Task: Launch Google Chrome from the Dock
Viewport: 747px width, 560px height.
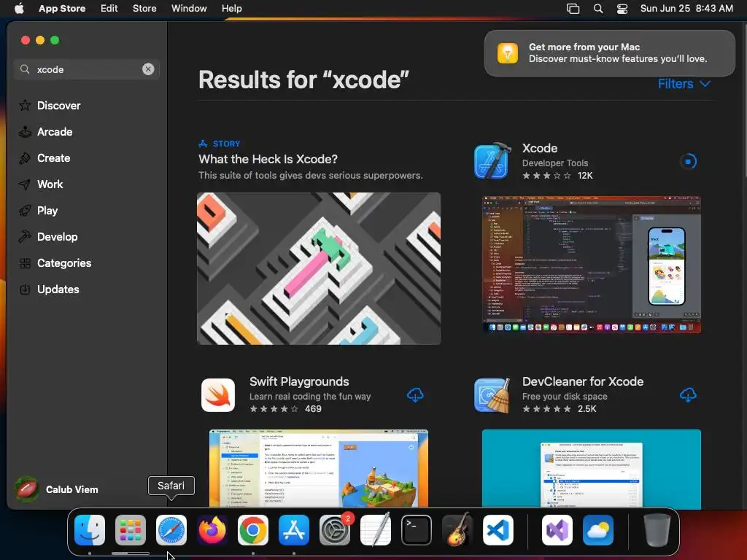Action: click(253, 530)
